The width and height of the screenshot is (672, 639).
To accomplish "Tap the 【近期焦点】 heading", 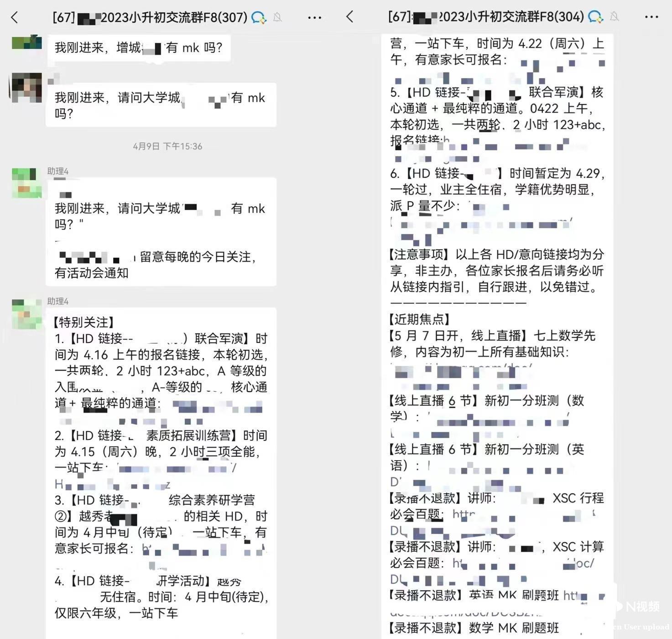I will click(x=419, y=319).
